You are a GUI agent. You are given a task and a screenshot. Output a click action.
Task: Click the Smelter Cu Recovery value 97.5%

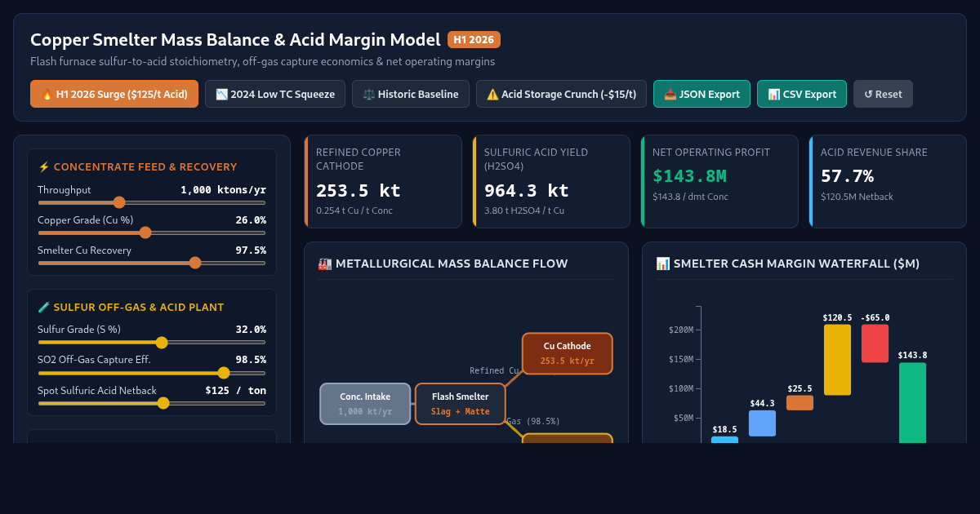(251, 250)
